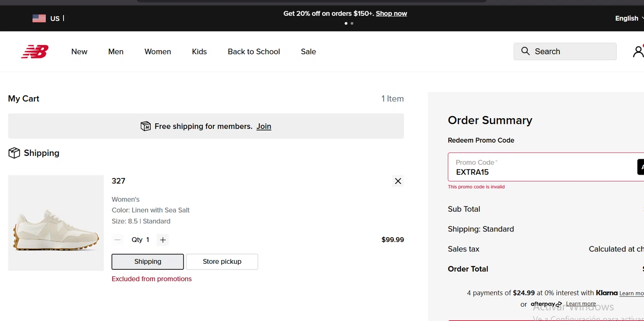Click the Color: Linen with Sea Salt text

pos(151,210)
